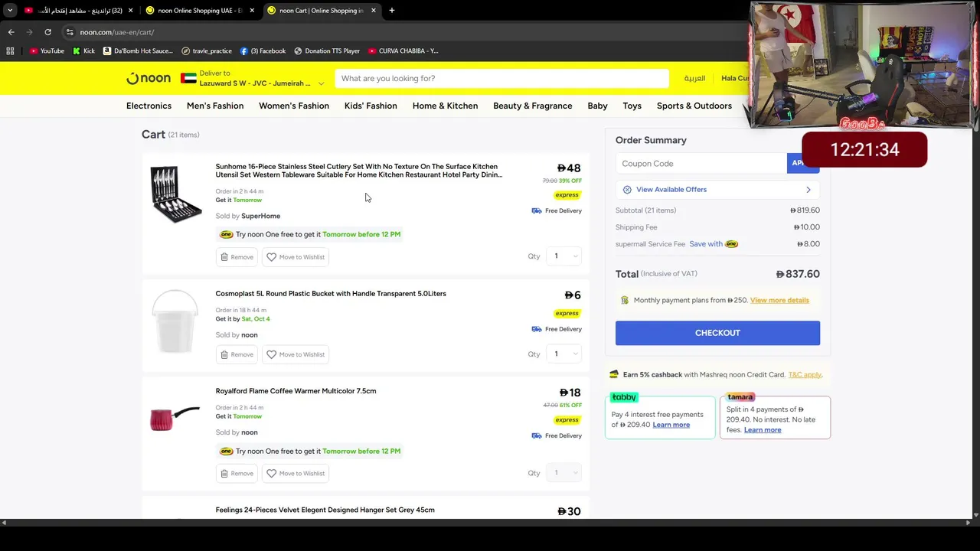Click the Total 837.60 amount

[x=798, y=274]
